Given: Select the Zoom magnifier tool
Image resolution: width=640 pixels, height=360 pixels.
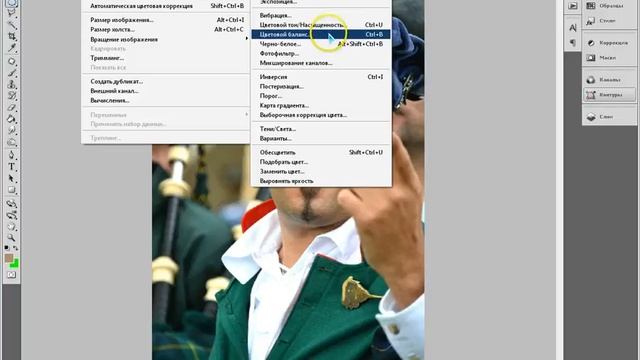Looking at the screenshot, I should point(11,237).
